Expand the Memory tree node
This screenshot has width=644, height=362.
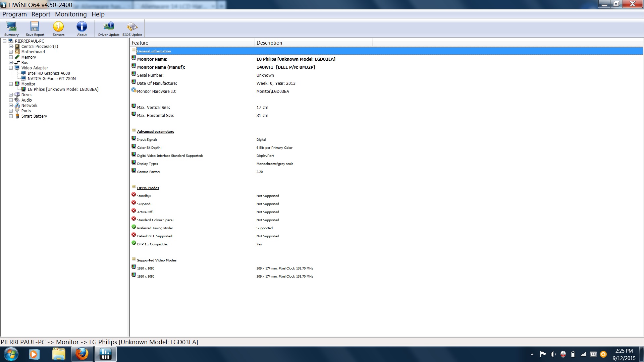[x=11, y=57]
